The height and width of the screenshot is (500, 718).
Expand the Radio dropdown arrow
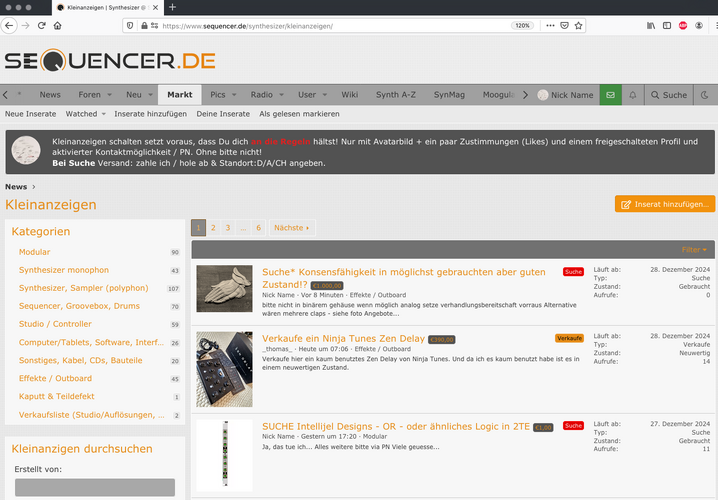point(281,95)
